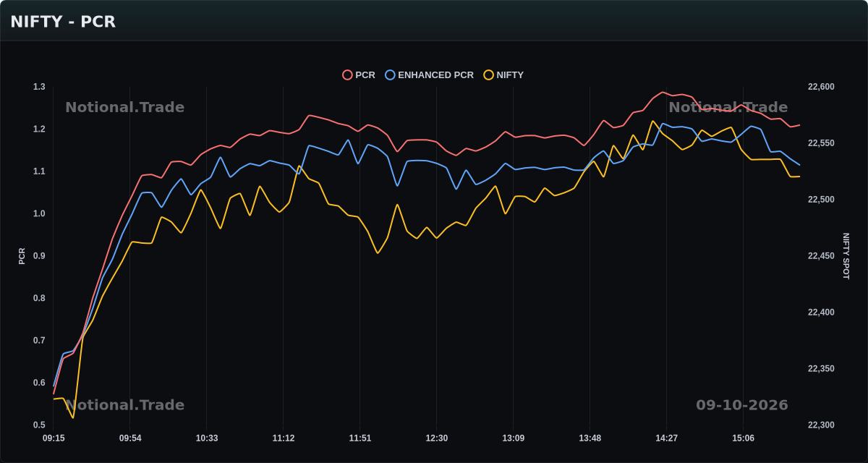Select the 11:51 time axis label
Screen dimensions: 868x463
click(x=360, y=438)
